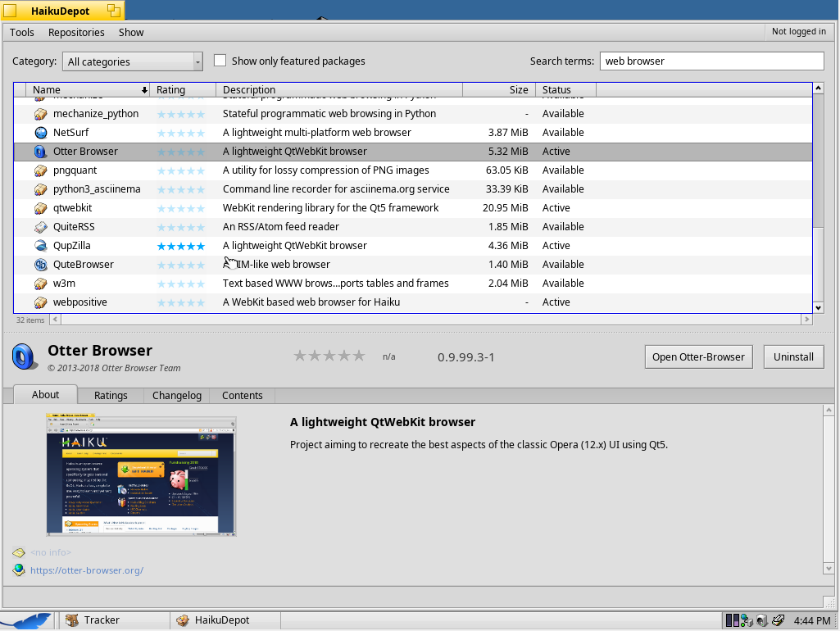Viewport: 840px width, 631px height.
Task: Click the NetSurf globe icon
Action: tap(41, 133)
